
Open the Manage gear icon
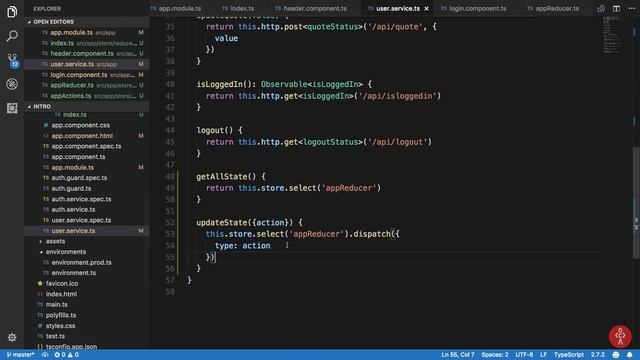coord(12,337)
